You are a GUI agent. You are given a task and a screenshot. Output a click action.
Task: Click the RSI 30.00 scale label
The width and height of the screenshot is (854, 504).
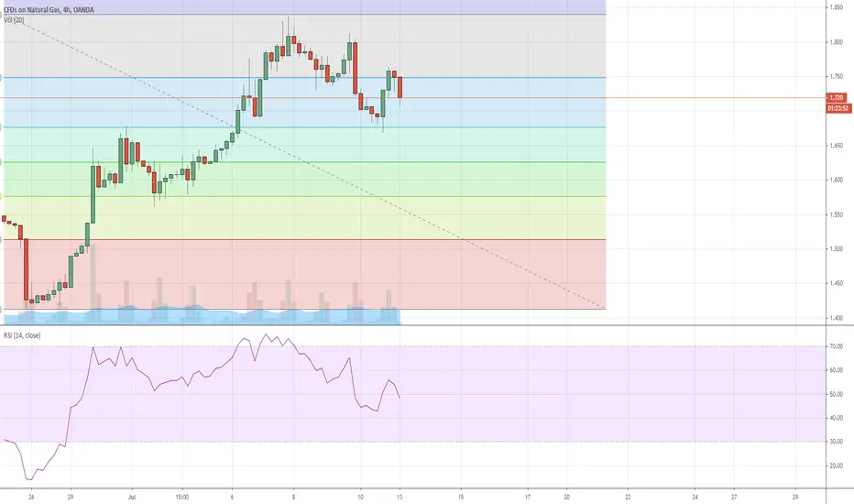836,442
